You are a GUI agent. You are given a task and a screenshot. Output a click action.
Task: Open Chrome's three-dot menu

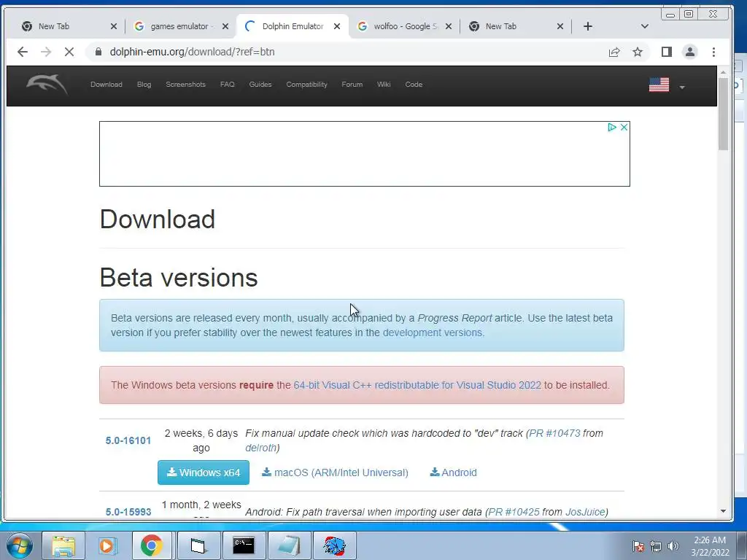point(713,52)
